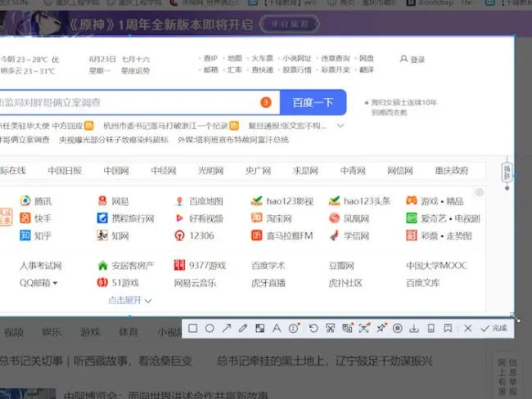Undo the last screenshot edit
Screen dimensions: 532x399
(313, 328)
